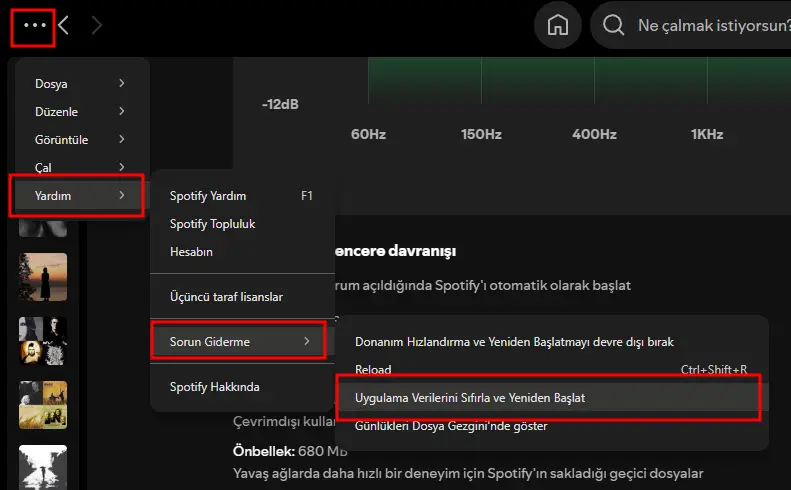Expand the Dosya submenu chevron
The width and height of the screenshot is (791, 490).
(x=122, y=83)
